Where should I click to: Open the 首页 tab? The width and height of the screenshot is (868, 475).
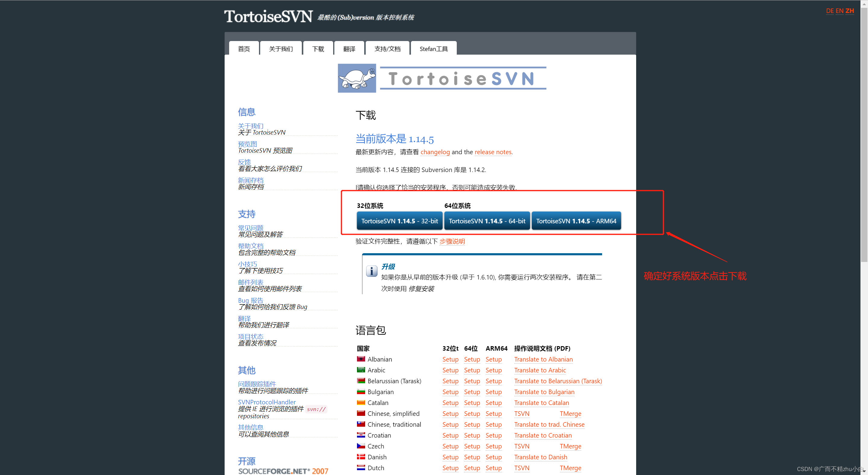click(244, 49)
